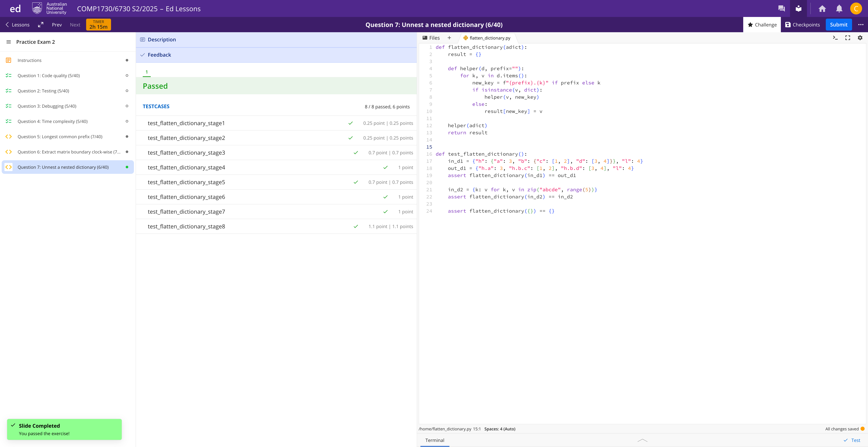This screenshot has width=868, height=447.
Task: Expand test_flatten_dictionary_stage4 testcase
Action: (x=276, y=168)
